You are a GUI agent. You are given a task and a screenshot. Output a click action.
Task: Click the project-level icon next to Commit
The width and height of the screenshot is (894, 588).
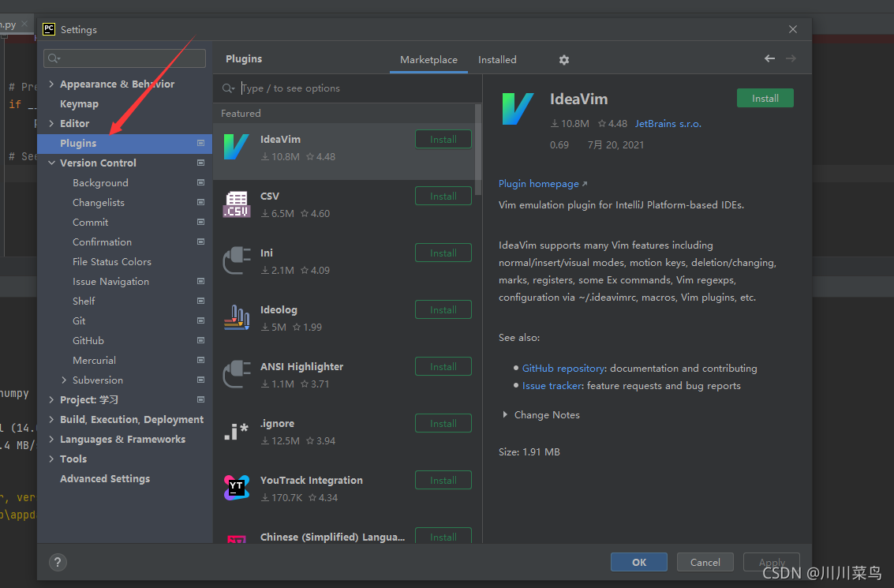[x=200, y=222]
